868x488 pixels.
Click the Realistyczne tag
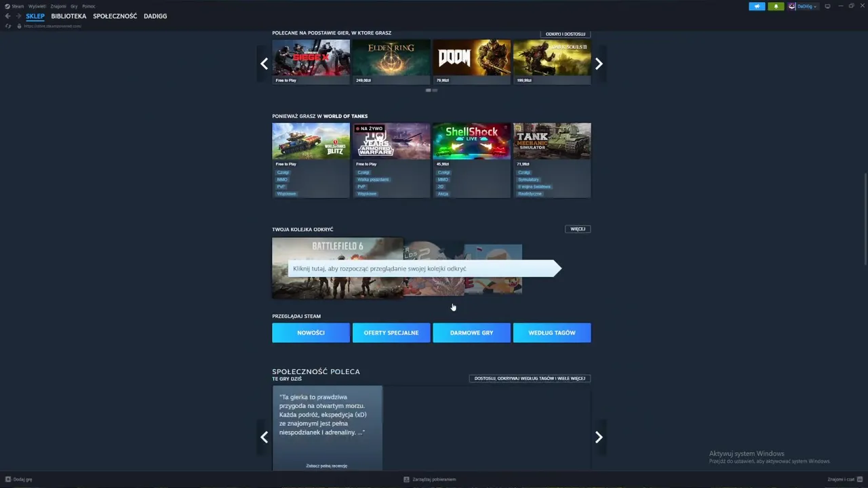[x=530, y=194]
